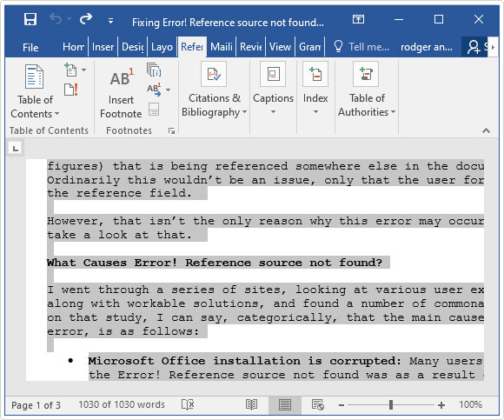Open the File tab

[30, 47]
